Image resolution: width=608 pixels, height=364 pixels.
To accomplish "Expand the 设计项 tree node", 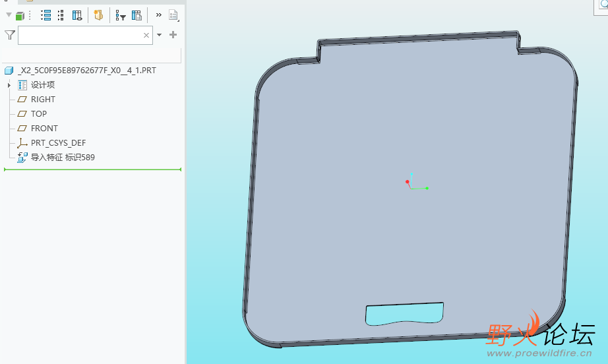I will [9, 85].
